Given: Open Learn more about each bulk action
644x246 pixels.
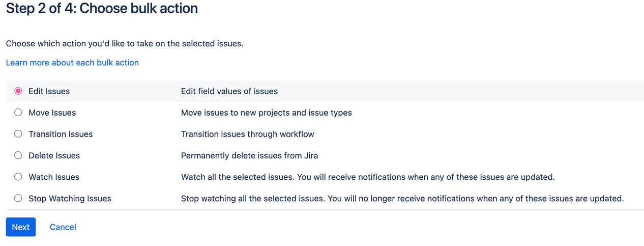Looking at the screenshot, I should 72,63.
